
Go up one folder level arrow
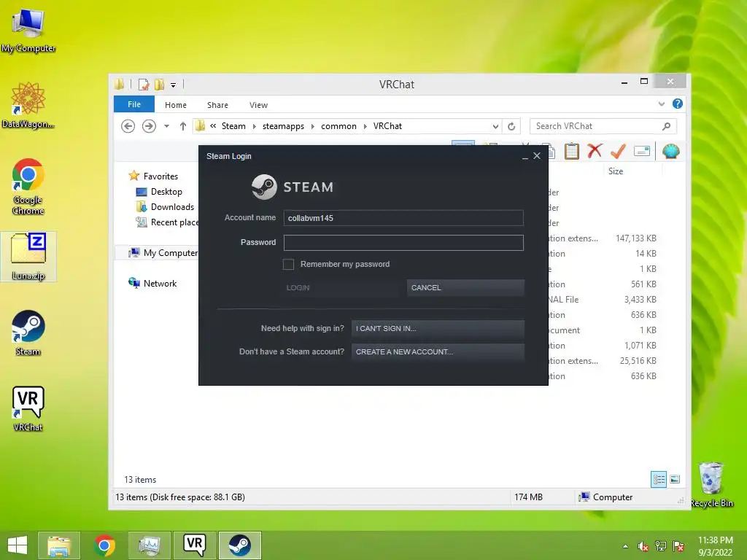pyautogui.click(x=183, y=126)
